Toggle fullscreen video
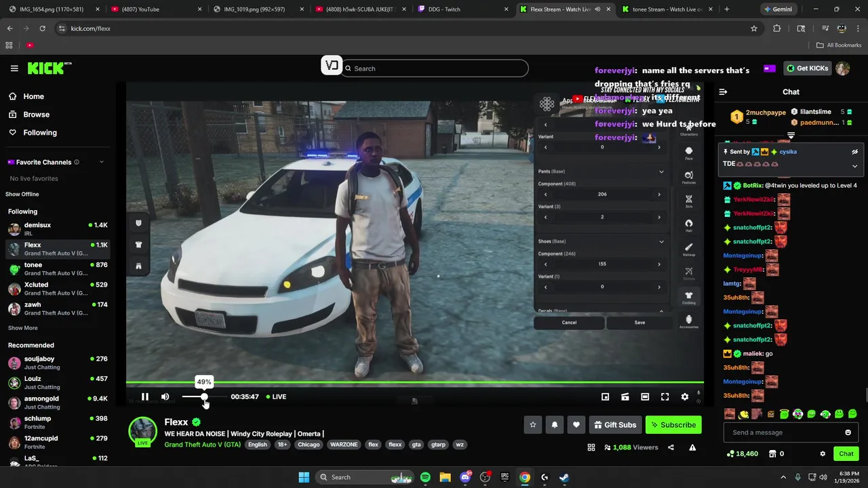This screenshot has height=488, width=868. tap(665, 396)
